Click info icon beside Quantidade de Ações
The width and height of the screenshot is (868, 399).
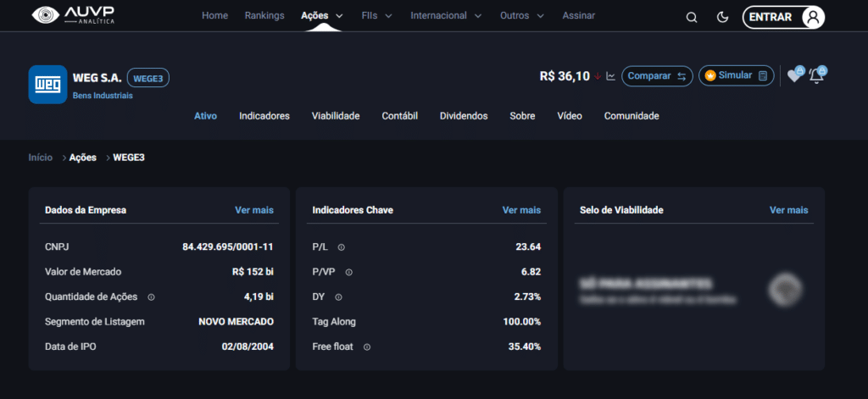(x=151, y=297)
